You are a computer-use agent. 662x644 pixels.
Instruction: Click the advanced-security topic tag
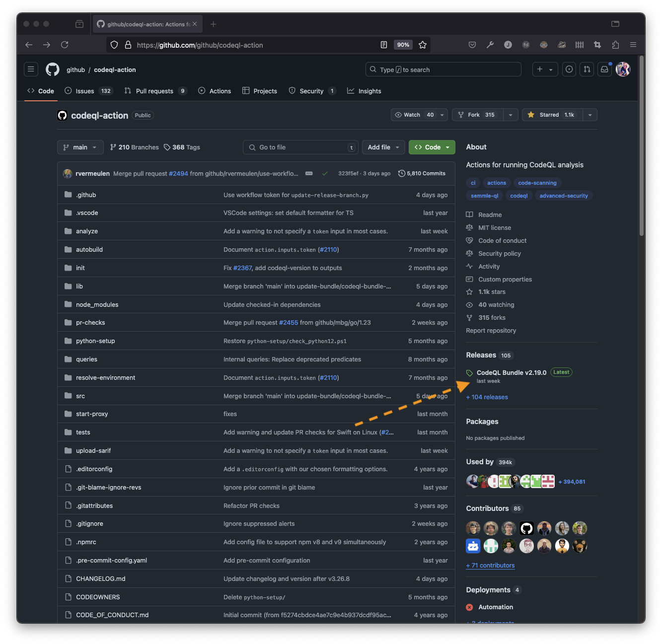pos(564,196)
